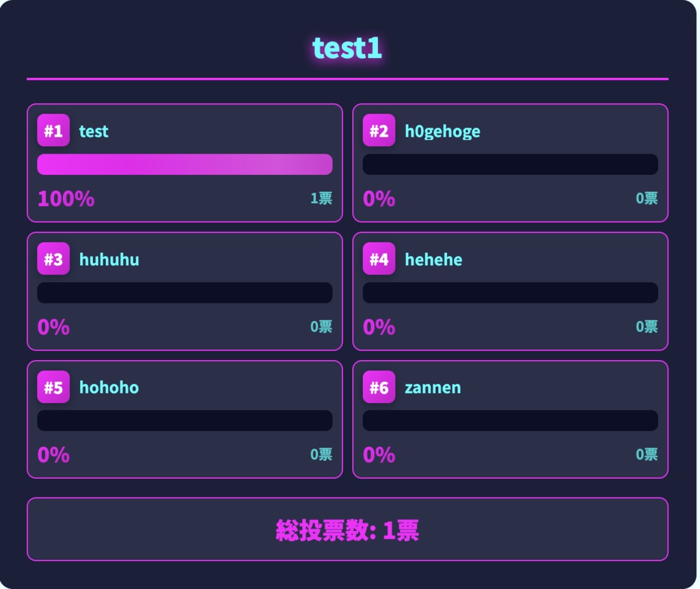Click the #6 rank badge icon
The image size is (700, 589).
(x=379, y=387)
